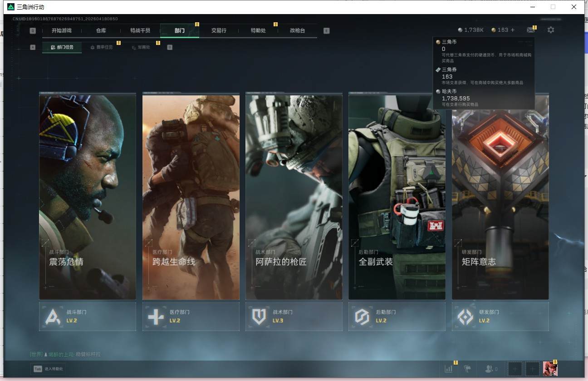Open the 特勤处 tab

click(258, 30)
